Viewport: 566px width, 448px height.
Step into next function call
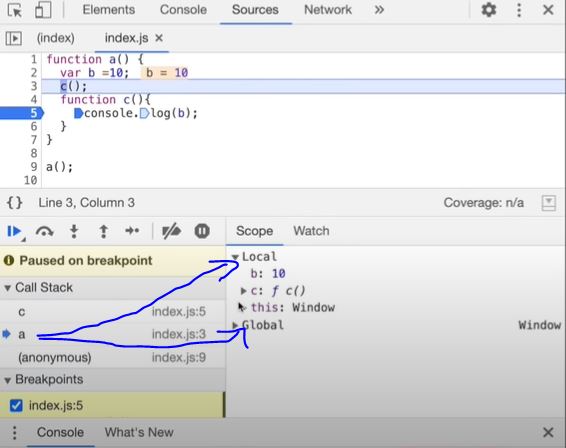74,231
